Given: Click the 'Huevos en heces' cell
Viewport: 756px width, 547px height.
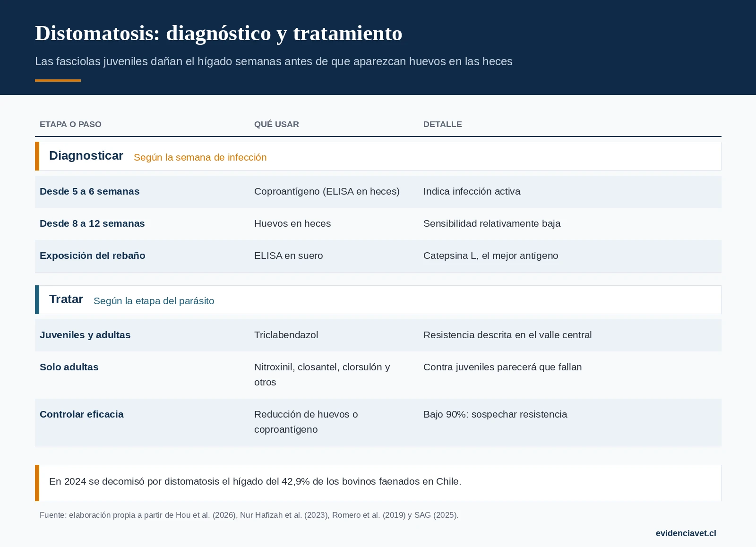Looking at the screenshot, I should click(292, 223).
